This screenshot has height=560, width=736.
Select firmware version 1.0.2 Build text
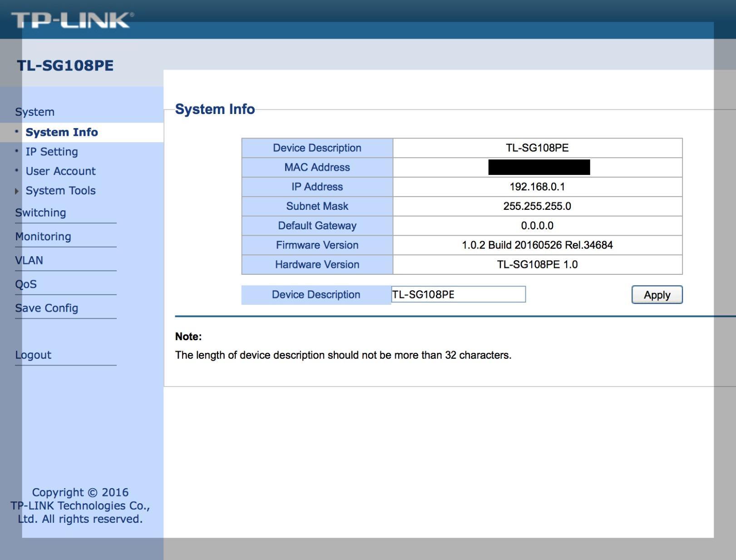point(537,245)
